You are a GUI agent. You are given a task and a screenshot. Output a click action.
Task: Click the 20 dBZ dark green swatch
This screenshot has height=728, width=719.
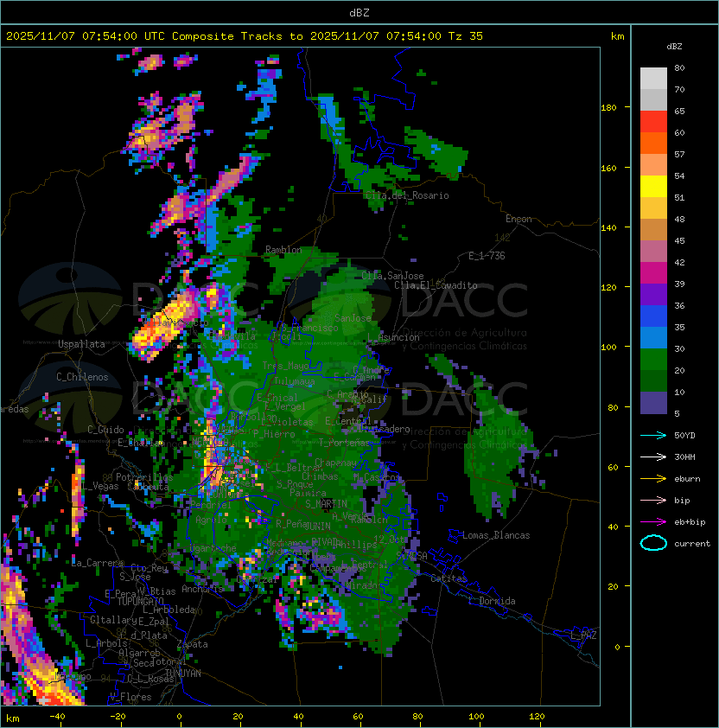[x=653, y=380]
